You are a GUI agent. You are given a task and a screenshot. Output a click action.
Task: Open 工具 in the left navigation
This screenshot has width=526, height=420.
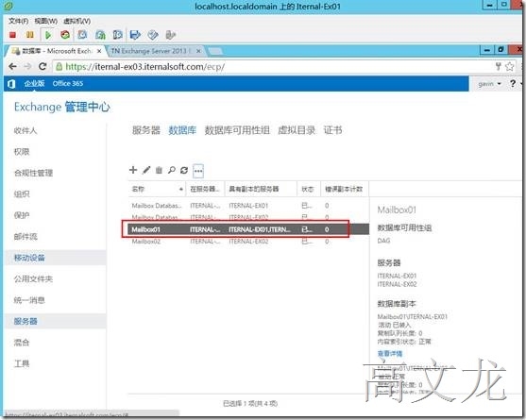[x=22, y=363]
